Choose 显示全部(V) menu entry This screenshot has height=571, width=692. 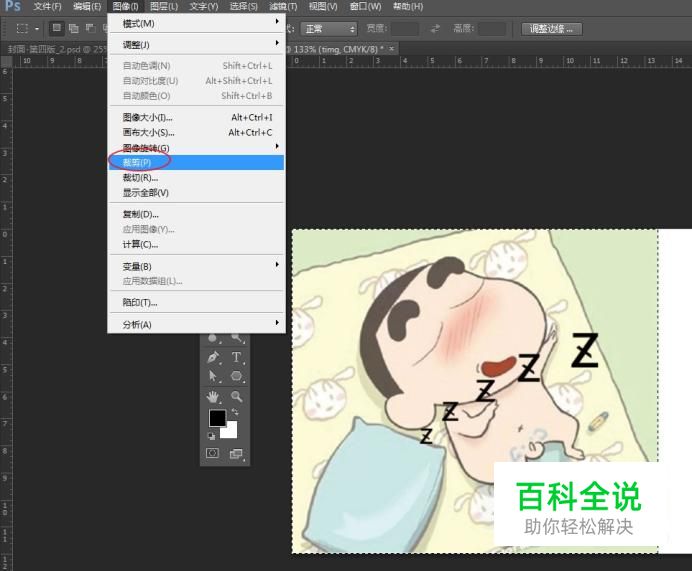(x=196, y=192)
